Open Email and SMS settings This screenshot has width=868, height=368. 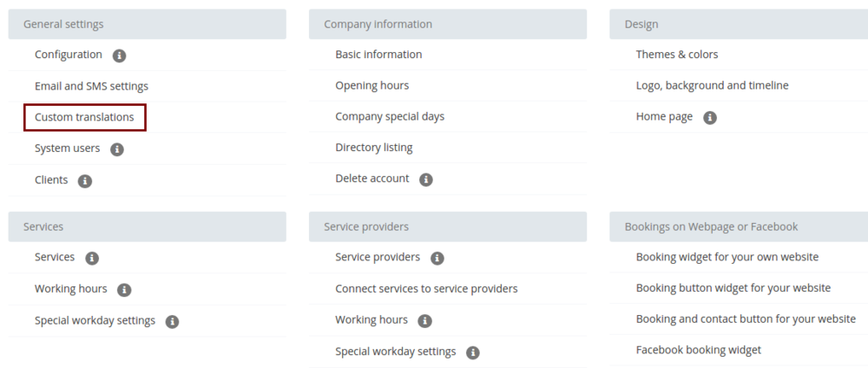(x=91, y=86)
